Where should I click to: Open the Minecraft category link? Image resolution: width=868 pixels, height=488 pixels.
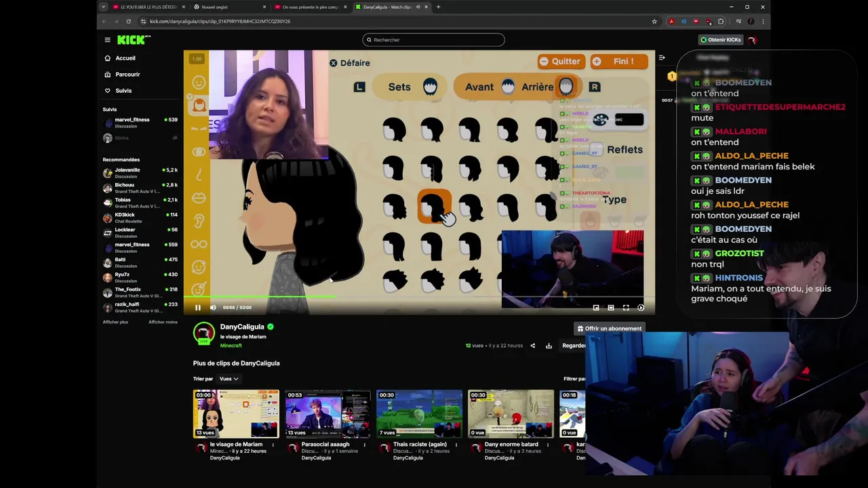click(231, 346)
